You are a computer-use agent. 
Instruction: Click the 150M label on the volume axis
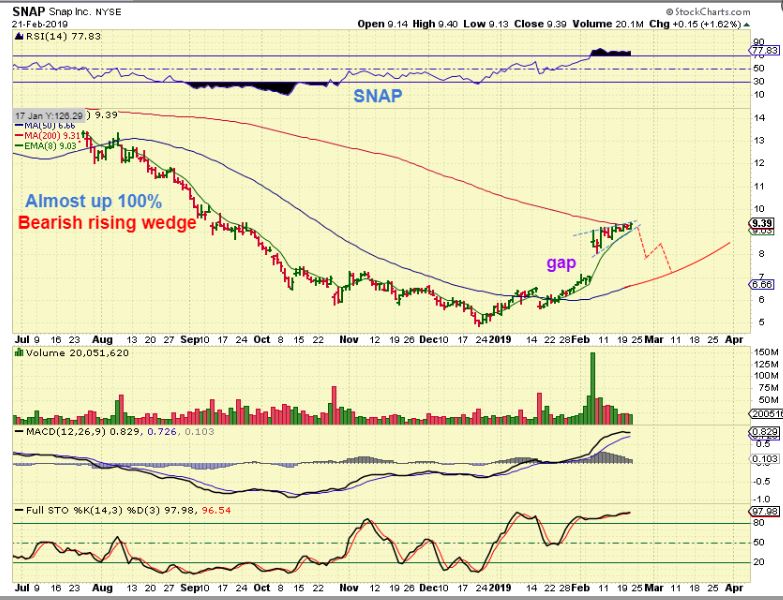click(x=766, y=352)
